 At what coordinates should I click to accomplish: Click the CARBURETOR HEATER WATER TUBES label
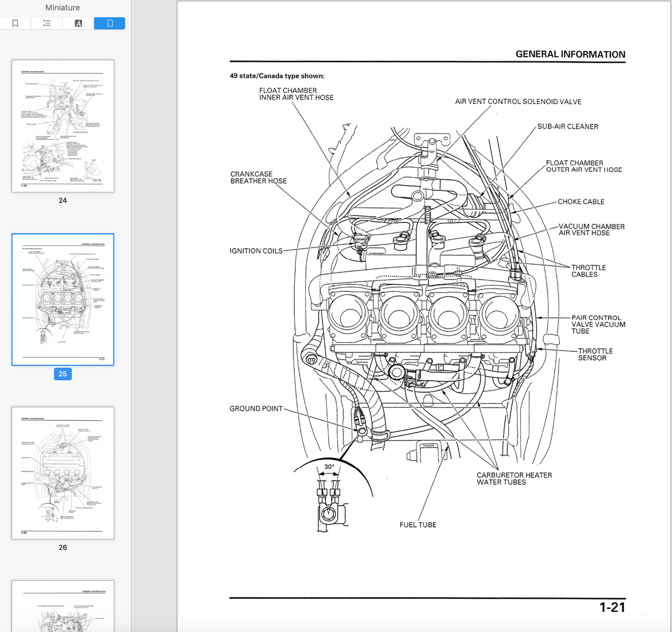tap(514, 478)
